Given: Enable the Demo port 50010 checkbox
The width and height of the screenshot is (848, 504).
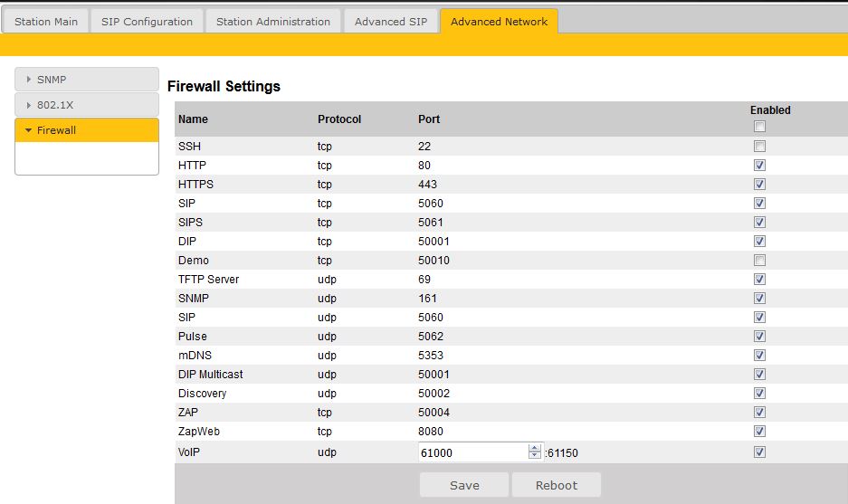Looking at the screenshot, I should pyautogui.click(x=759, y=261).
